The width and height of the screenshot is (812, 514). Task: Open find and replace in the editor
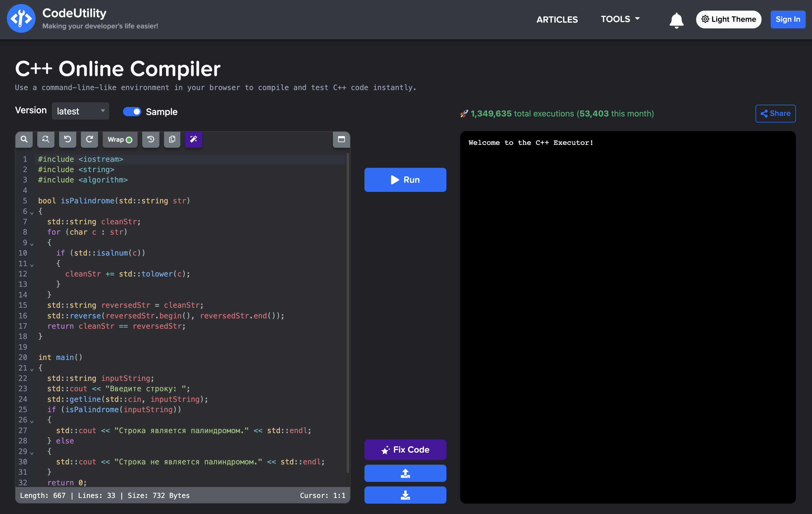click(46, 139)
